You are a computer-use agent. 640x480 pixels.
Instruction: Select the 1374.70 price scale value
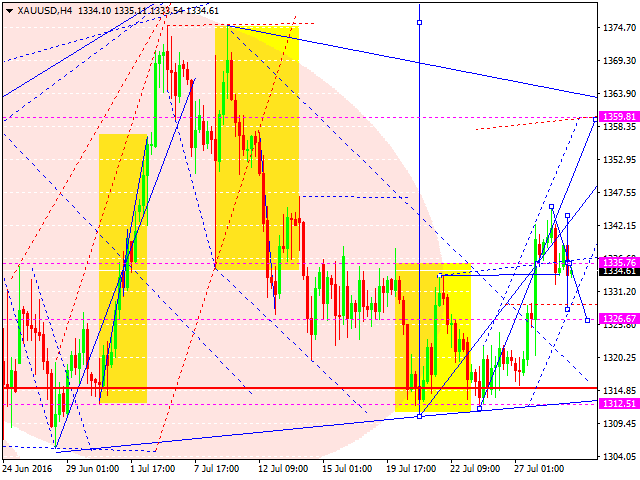pyautogui.click(x=620, y=27)
